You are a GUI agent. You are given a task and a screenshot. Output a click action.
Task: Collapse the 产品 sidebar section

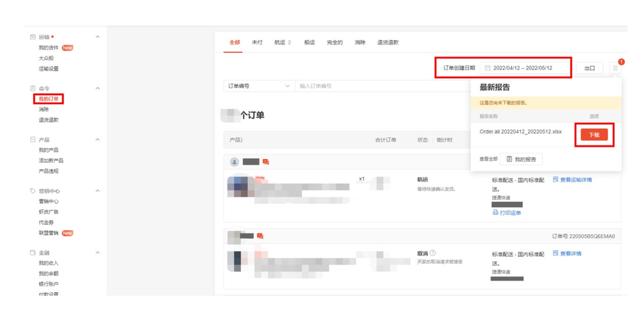tap(97, 140)
